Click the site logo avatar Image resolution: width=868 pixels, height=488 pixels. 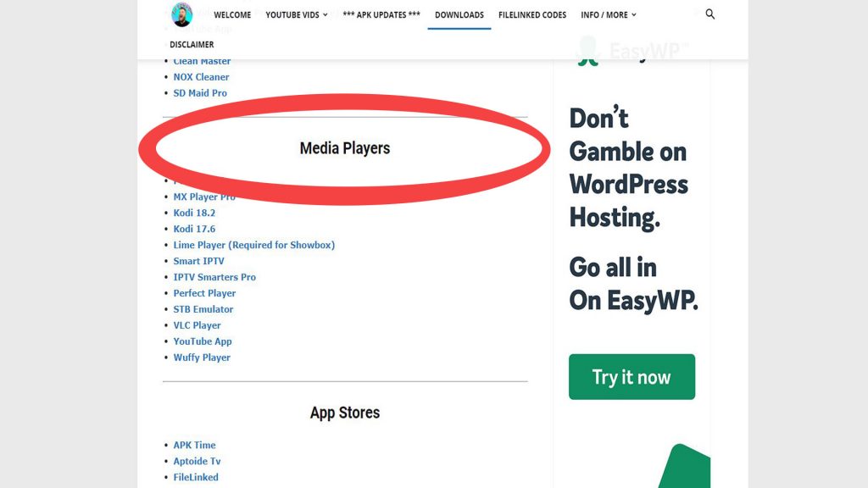pos(181,14)
